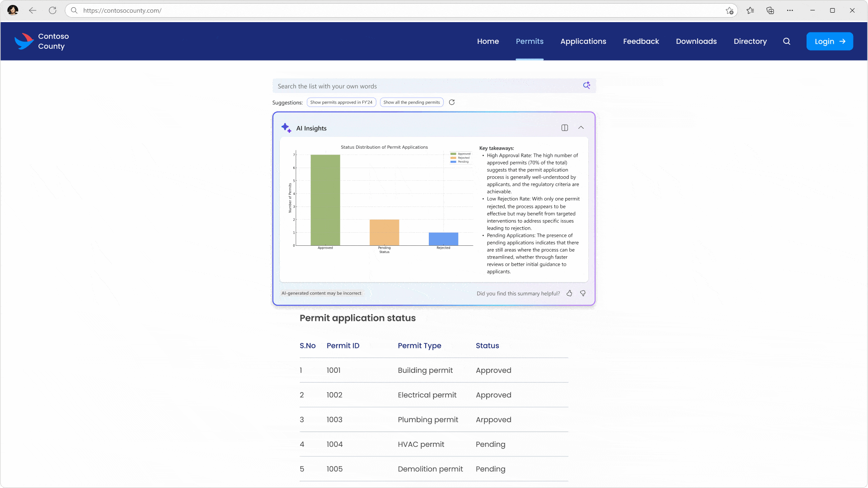Refresh the suggestion chips
Image resolution: width=868 pixels, height=488 pixels.
(x=452, y=102)
